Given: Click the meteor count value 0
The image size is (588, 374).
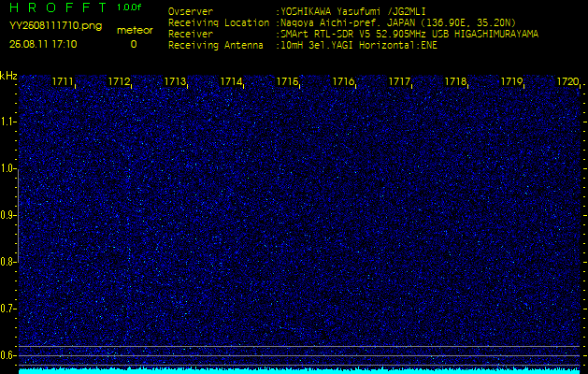Looking at the screenshot, I should (134, 44).
